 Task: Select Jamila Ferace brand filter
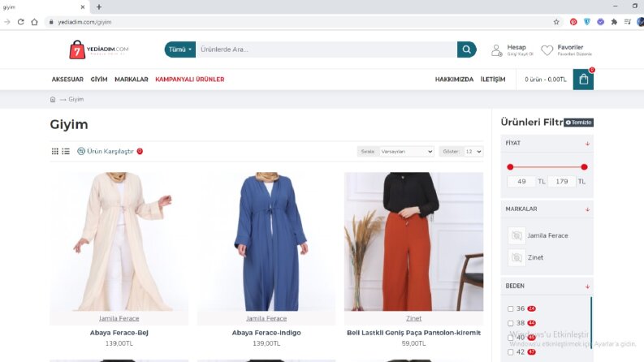(x=547, y=235)
